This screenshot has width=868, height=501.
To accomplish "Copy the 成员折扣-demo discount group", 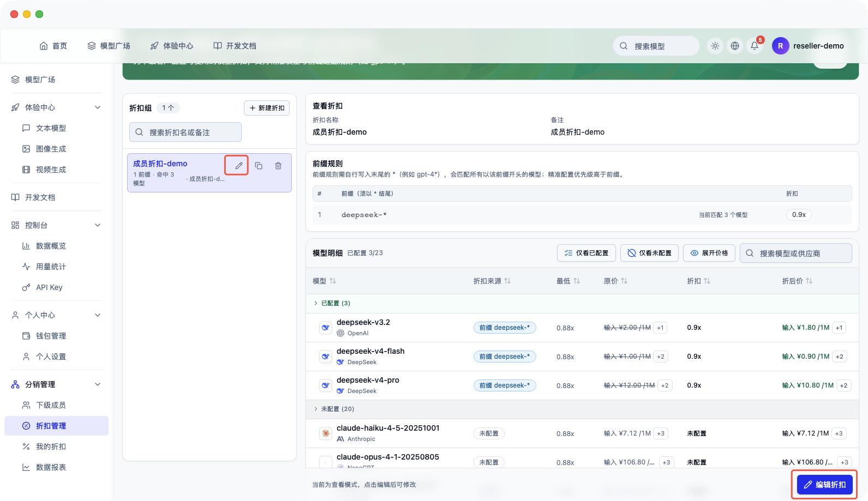I will pos(259,166).
